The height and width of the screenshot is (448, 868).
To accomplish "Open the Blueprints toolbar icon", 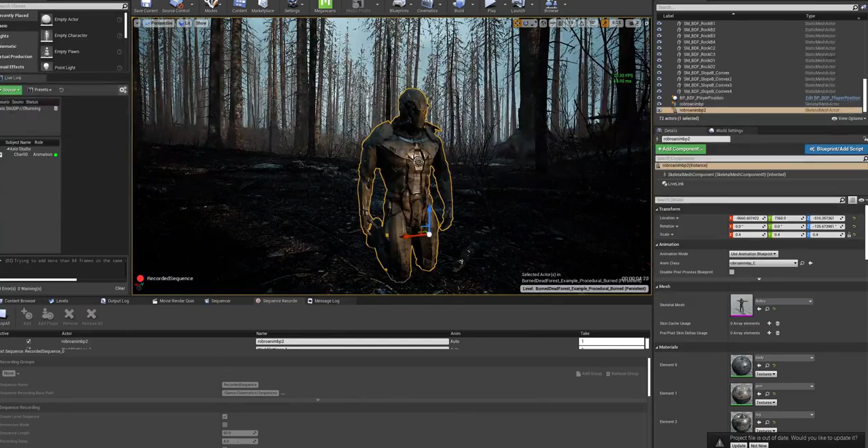I will point(399,6).
